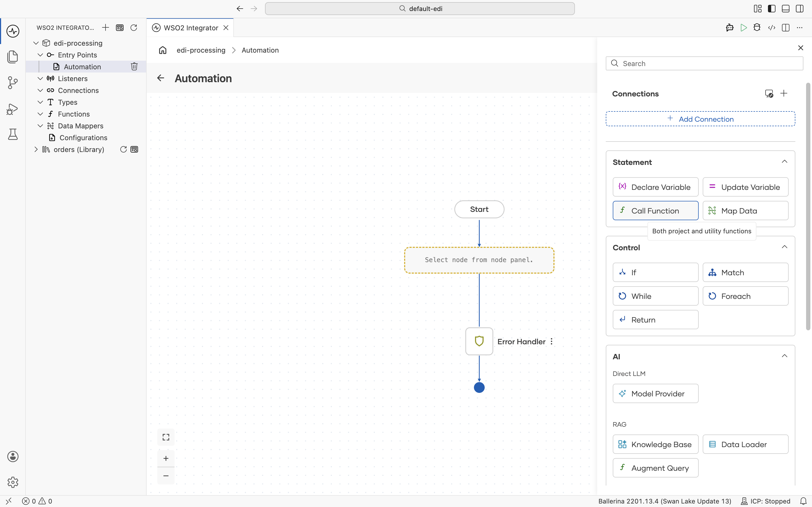
Task: Select the WSO2 Integrator editor tab
Action: [190, 27]
